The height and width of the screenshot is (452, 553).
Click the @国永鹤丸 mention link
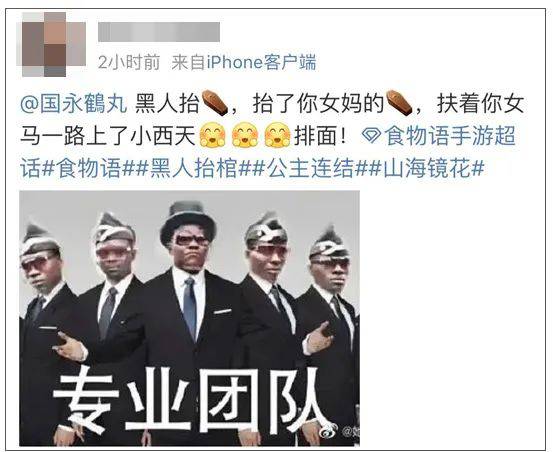click(x=74, y=104)
